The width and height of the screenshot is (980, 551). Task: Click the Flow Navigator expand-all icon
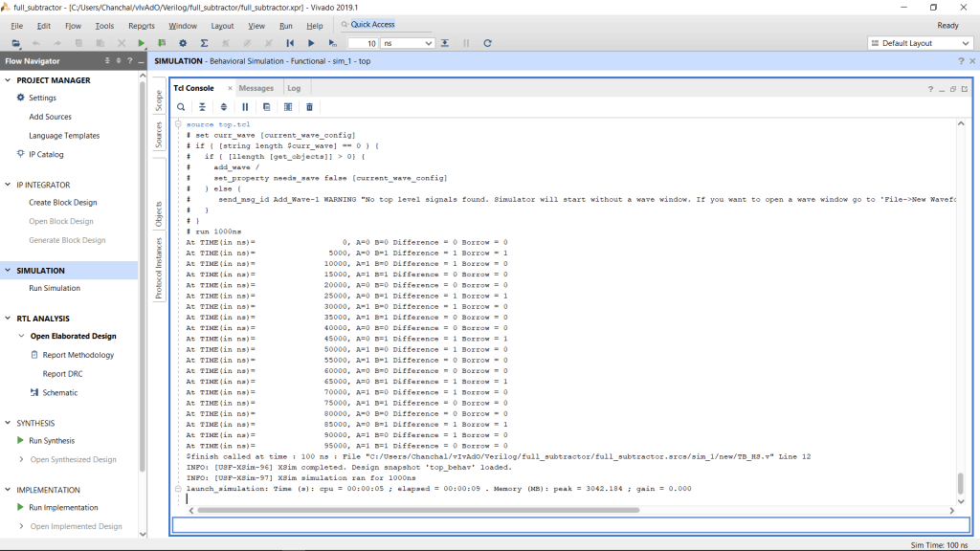pos(119,60)
